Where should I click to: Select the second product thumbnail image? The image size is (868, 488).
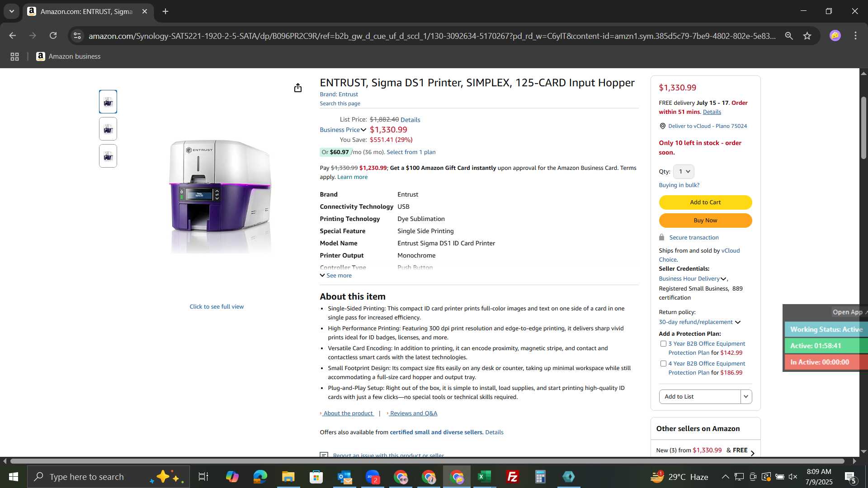click(108, 129)
